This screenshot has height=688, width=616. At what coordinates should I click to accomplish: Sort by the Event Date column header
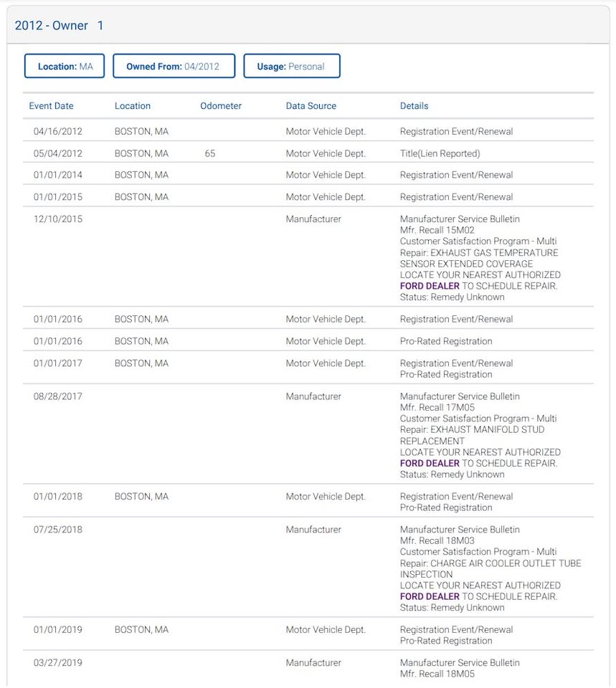pyautogui.click(x=51, y=106)
